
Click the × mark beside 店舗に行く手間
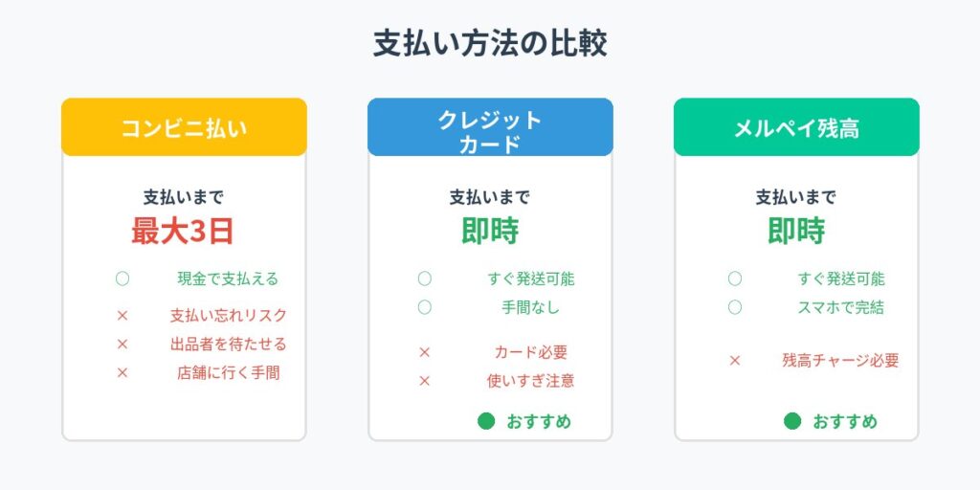point(122,372)
